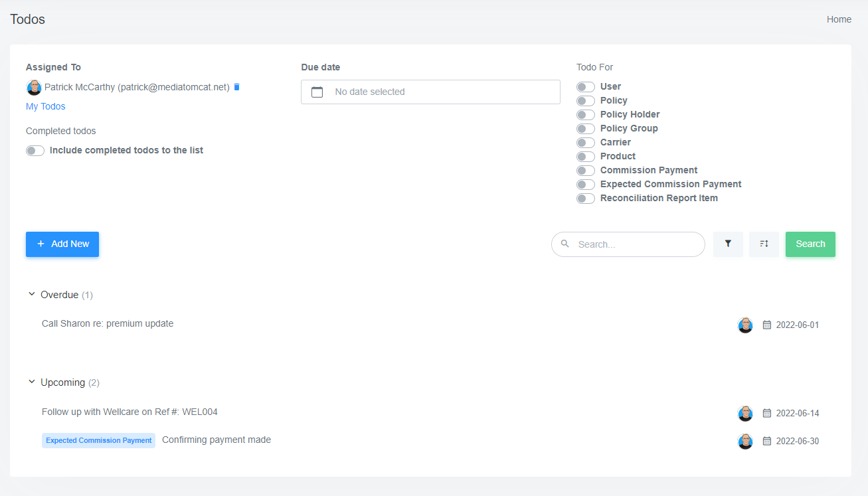The image size is (868, 496).
Task: Enable the Expected Commission Payment toggle
Action: (586, 184)
